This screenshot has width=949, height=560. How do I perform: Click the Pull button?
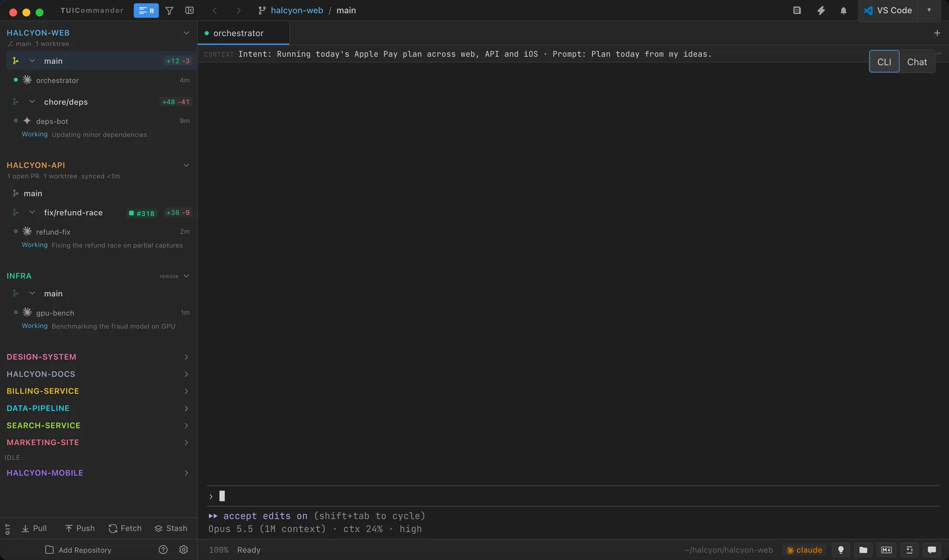[34, 528]
